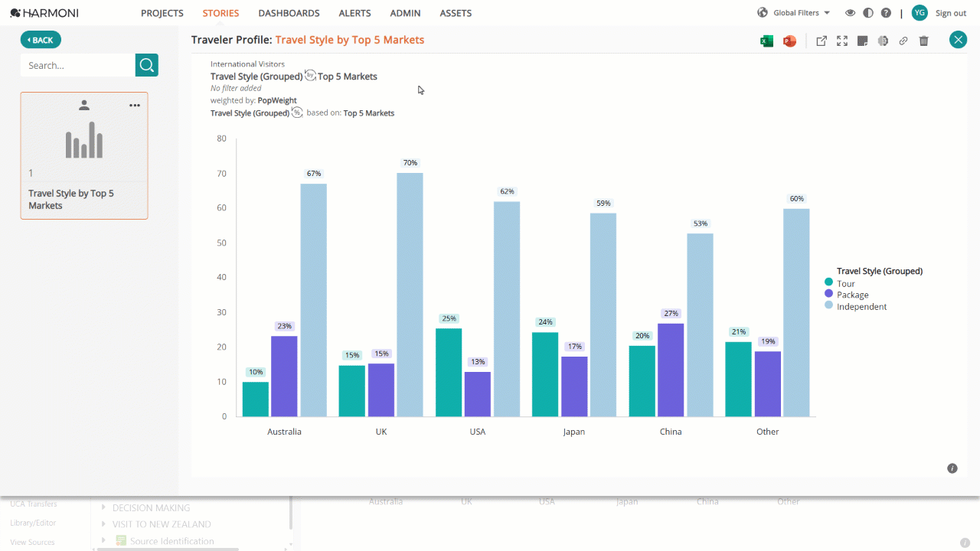
Task: Export the chart to Excel
Action: 766,41
